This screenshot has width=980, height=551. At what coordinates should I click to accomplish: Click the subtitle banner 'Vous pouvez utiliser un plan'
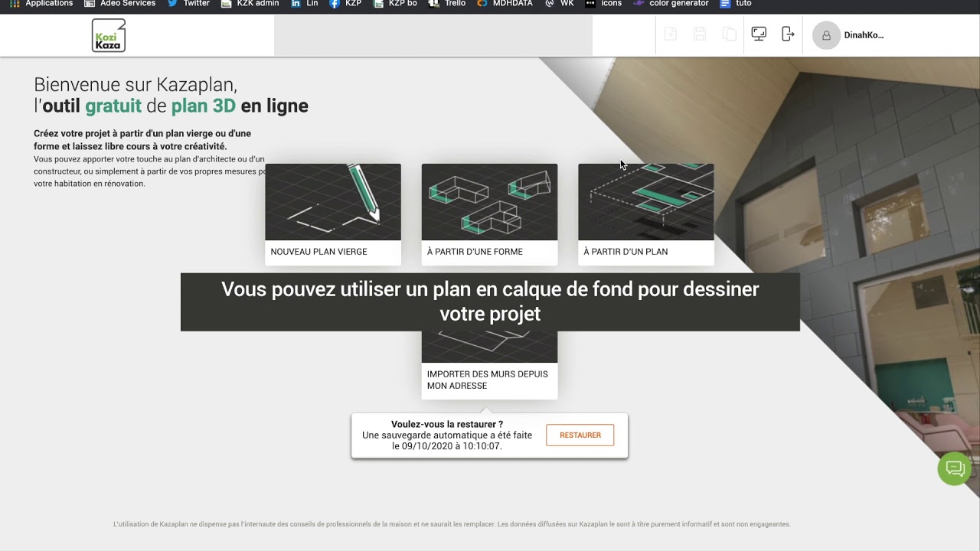(490, 302)
